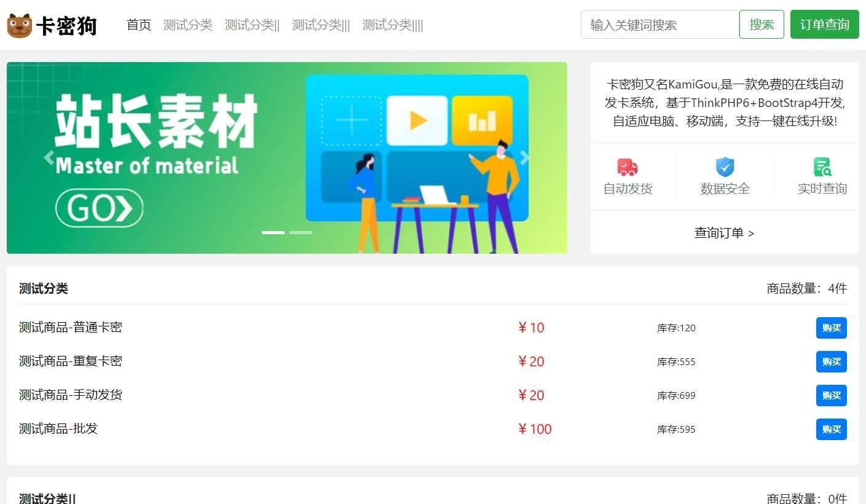Buy 测试商品-批发 with 购买 button
This screenshot has height=504, width=866.
click(x=831, y=429)
